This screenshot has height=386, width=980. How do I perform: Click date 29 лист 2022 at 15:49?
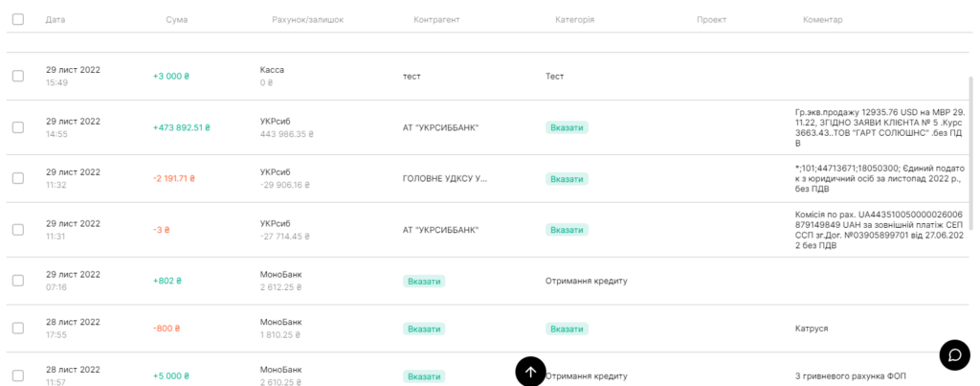click(73, 70)
